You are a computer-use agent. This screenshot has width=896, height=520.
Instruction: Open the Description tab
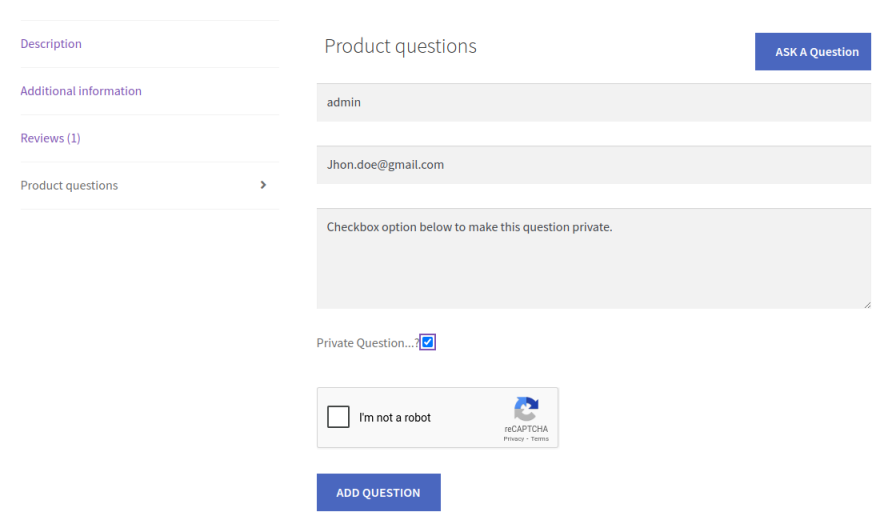tap(51, 44)
